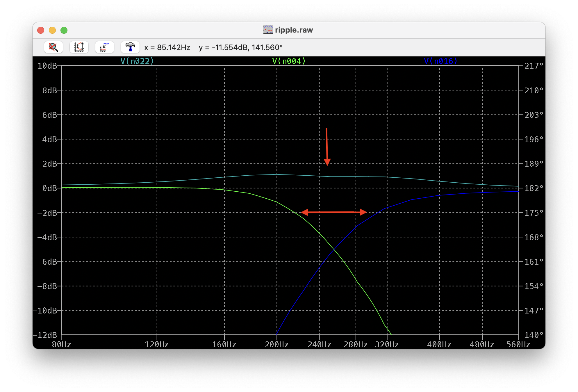Click the x = 85.142Hz cursor readout
The image size is (578, 392).
167,47
